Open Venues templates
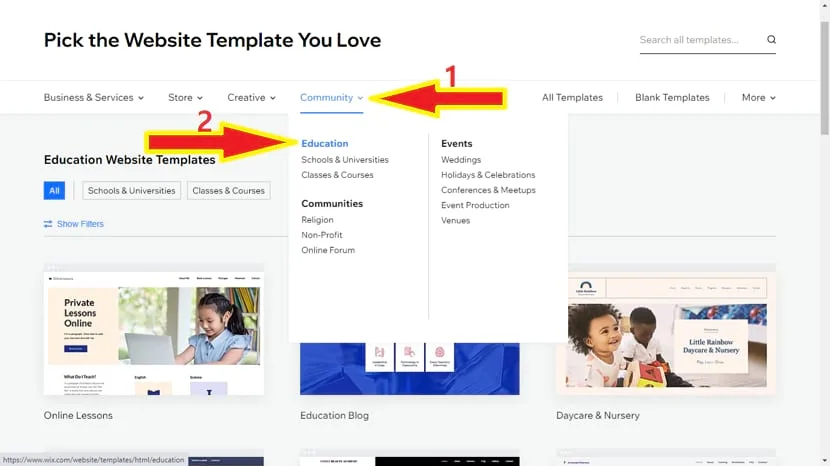830x466 pixels. 455,220
